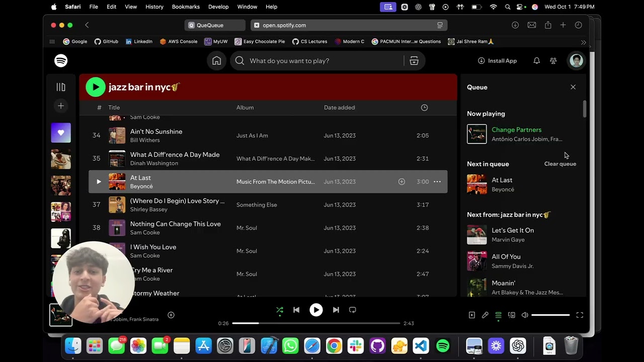Open the File menu
This screenshot has width=644, height=362.
[x=94, y=7]
